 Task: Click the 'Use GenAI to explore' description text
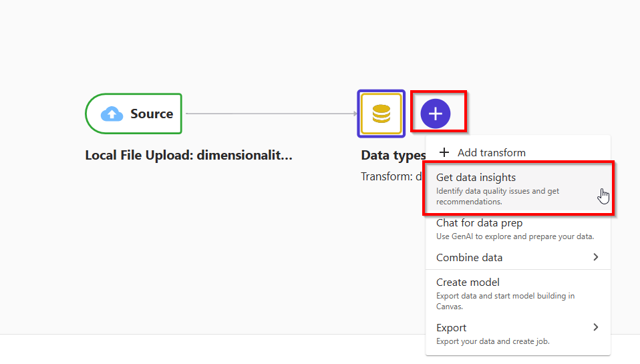coord(514,236)
